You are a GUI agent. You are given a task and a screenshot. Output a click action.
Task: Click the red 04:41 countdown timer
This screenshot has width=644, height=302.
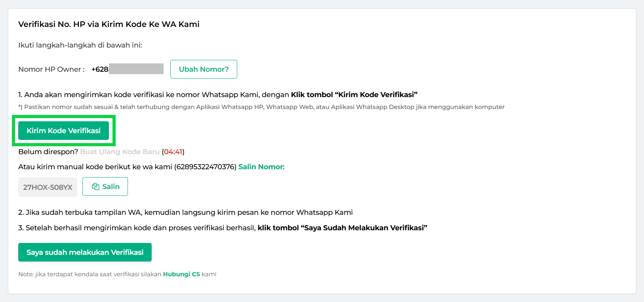point(173,152)
